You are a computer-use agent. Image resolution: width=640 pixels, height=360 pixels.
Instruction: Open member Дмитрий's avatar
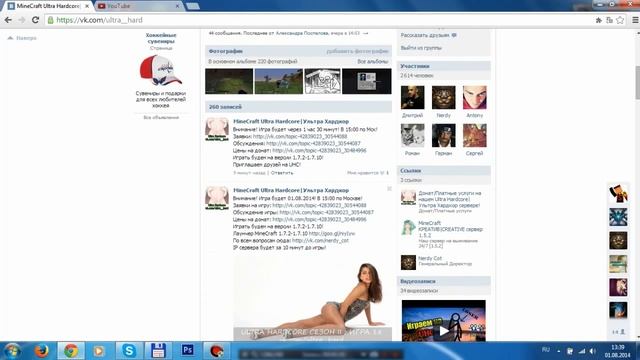(x=412, y=97)
